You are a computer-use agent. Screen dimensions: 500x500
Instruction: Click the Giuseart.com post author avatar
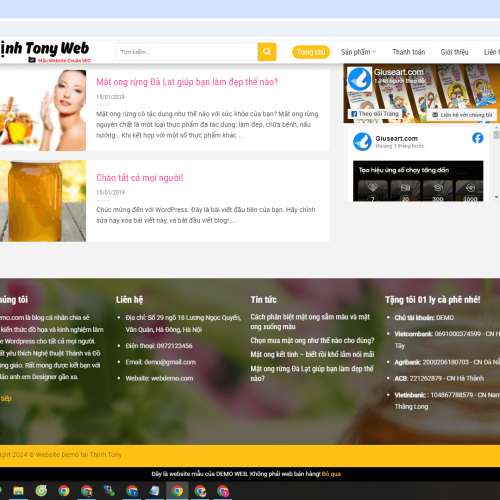pyautogui.click(x=362, y=141)
